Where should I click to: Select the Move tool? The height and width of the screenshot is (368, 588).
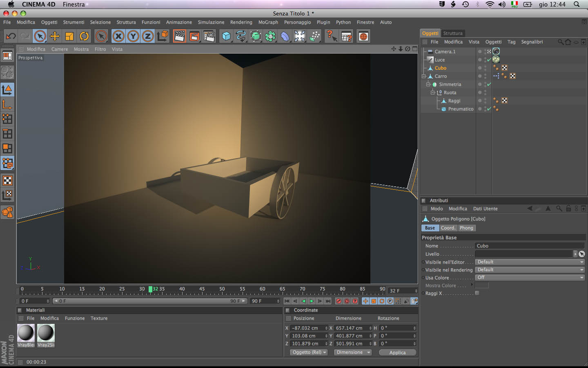click(x=55, y=36)
